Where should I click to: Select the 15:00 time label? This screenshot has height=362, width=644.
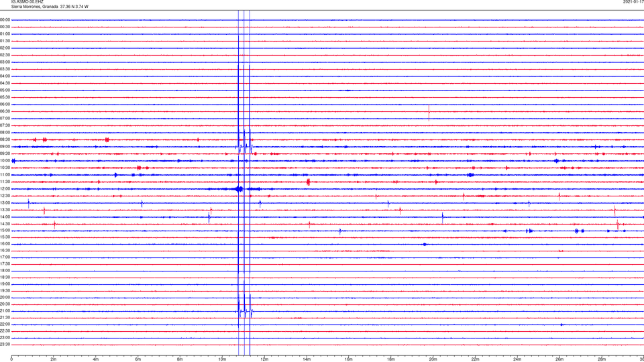point(5,231)
